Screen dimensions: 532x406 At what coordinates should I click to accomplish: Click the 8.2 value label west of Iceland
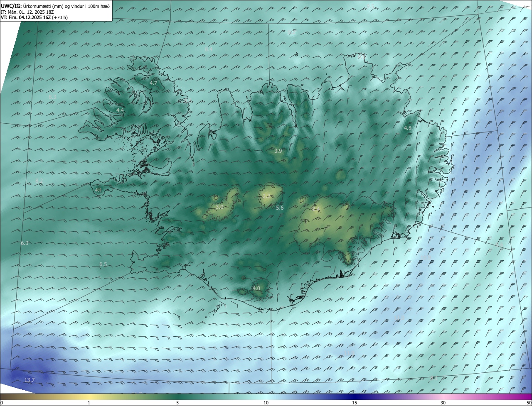[x=39, y=181]
